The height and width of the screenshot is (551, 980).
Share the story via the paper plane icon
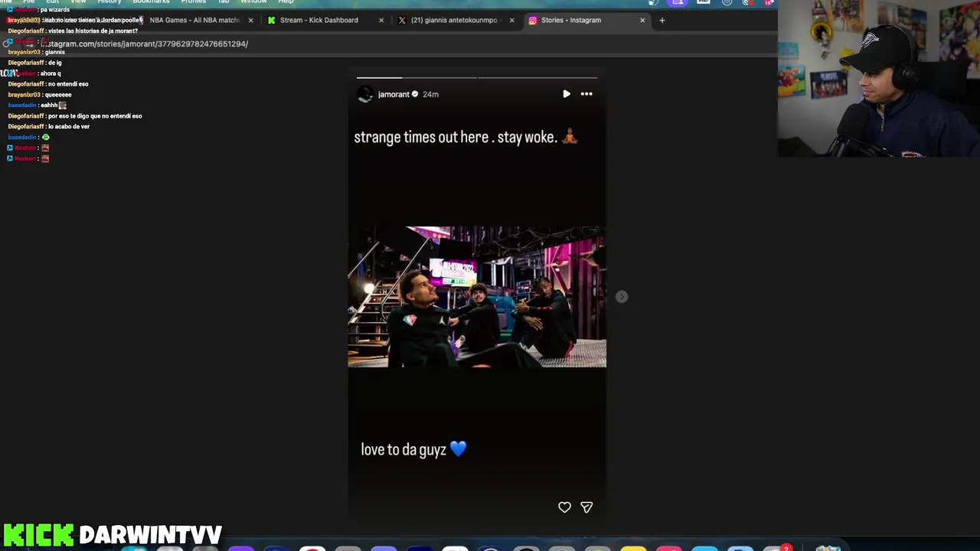coord(586,507)
